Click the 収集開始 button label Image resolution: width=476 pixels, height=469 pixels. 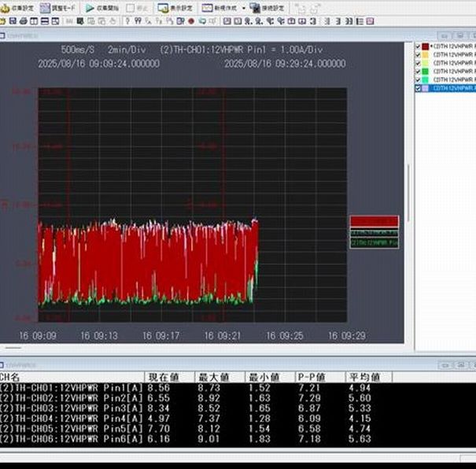(x=108, y=8)
